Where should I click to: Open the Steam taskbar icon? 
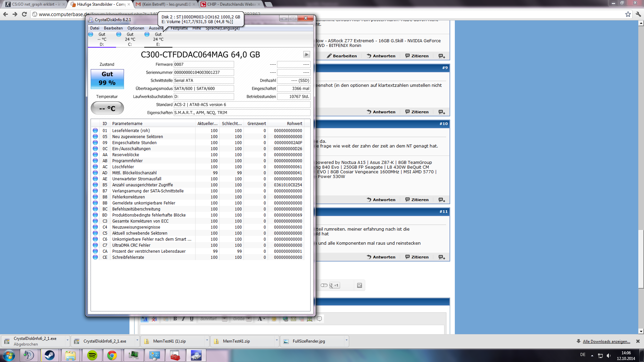pos(50,355)
